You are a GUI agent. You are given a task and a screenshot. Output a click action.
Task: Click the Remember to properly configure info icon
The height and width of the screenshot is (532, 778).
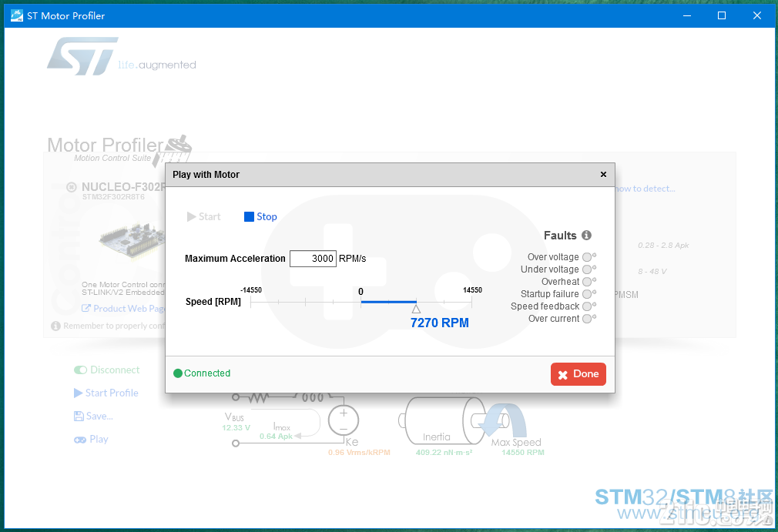[x=55, y=326]
